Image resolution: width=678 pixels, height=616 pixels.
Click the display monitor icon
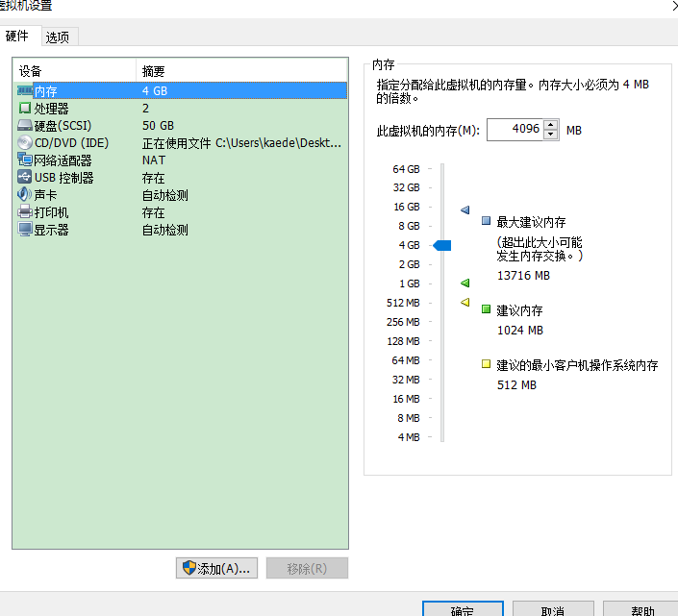coord(25,229)
